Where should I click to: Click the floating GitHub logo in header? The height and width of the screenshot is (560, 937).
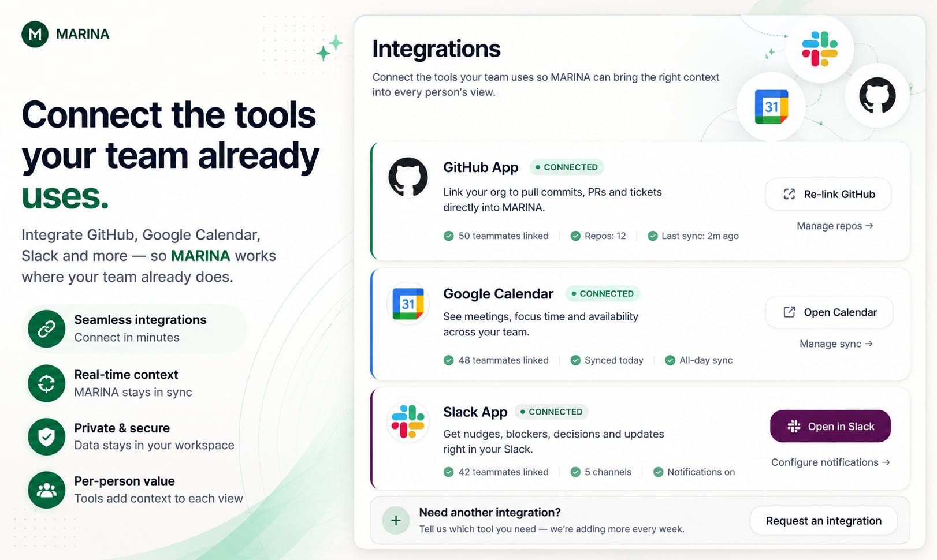(877, 95)
